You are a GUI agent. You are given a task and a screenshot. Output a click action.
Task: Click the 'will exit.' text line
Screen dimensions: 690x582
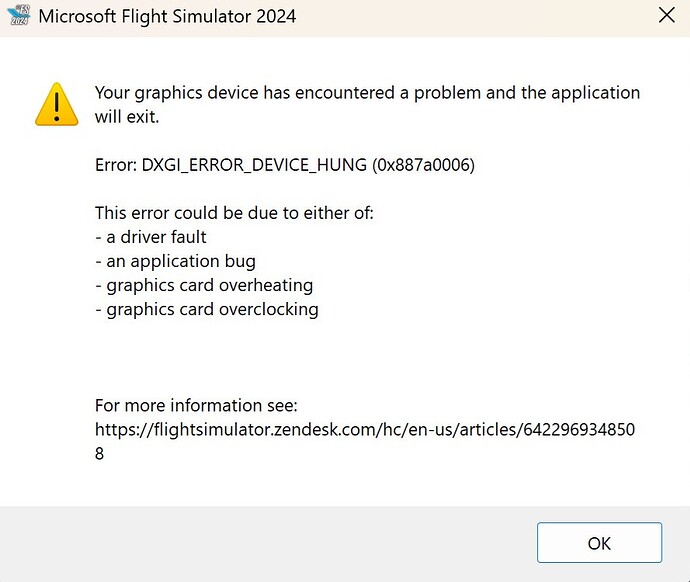pos(127,117)
